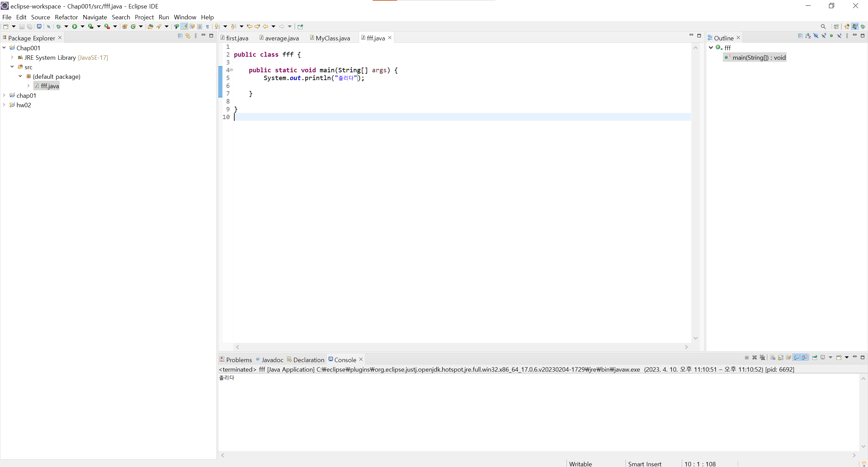
Task: Click Collapse All in Package Explorer
Action: click(x=180, y=36)
